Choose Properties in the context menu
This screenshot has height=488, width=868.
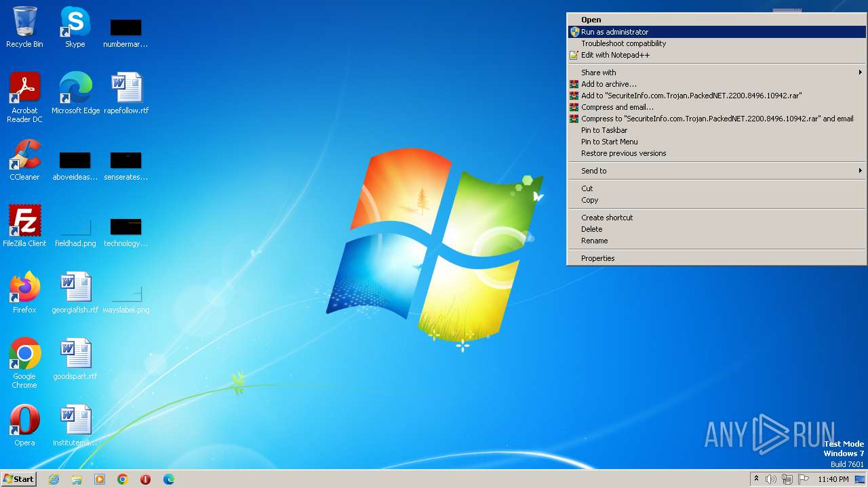(716, 258)
